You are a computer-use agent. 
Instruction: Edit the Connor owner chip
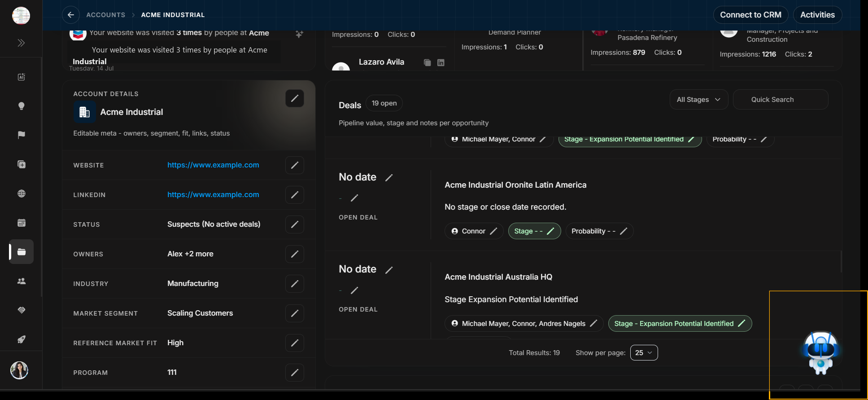click(x=474, y=231)
